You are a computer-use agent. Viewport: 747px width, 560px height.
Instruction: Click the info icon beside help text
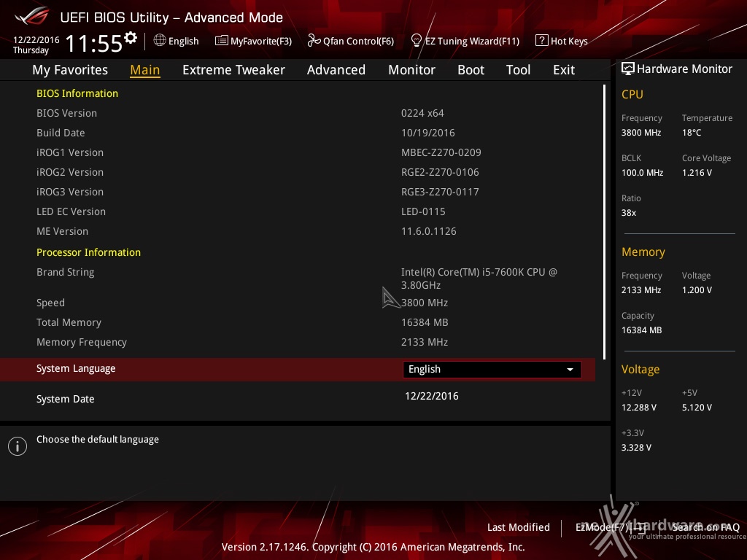tap(18, 446)
